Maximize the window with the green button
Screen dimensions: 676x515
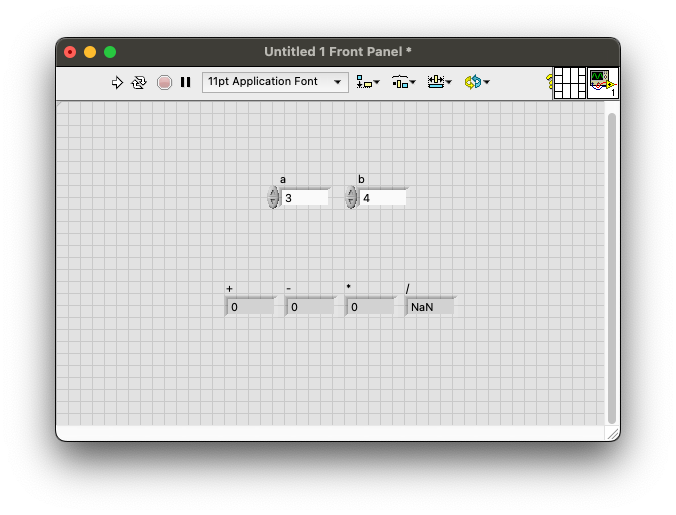tap(110, 52)
